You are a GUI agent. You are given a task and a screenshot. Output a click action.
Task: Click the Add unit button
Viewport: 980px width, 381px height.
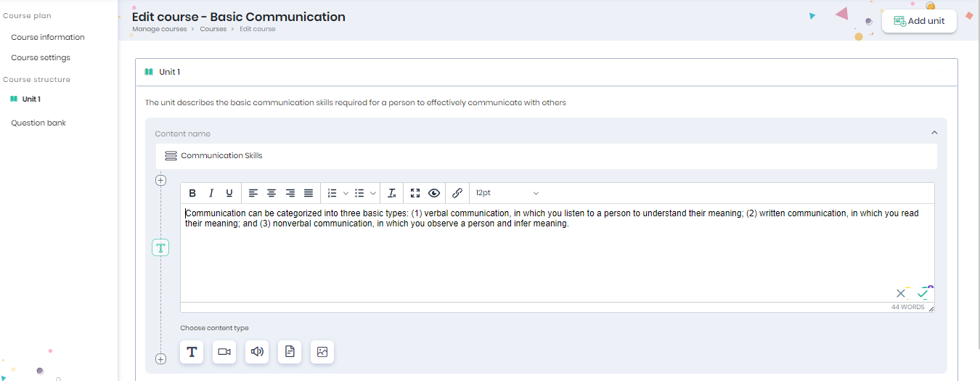[x=919, y=21]
